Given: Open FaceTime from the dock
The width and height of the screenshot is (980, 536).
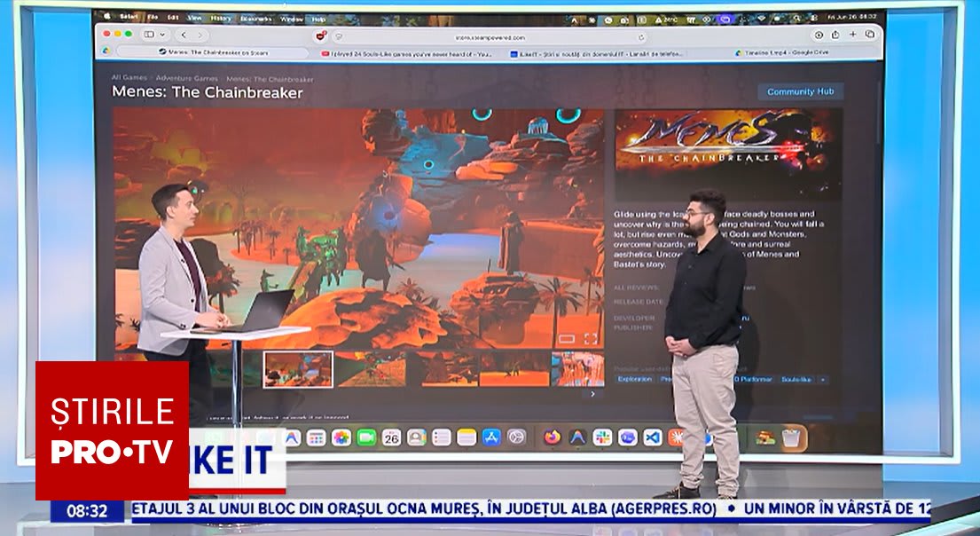Looking at the screenshot, I should click(x=366, y=437).
